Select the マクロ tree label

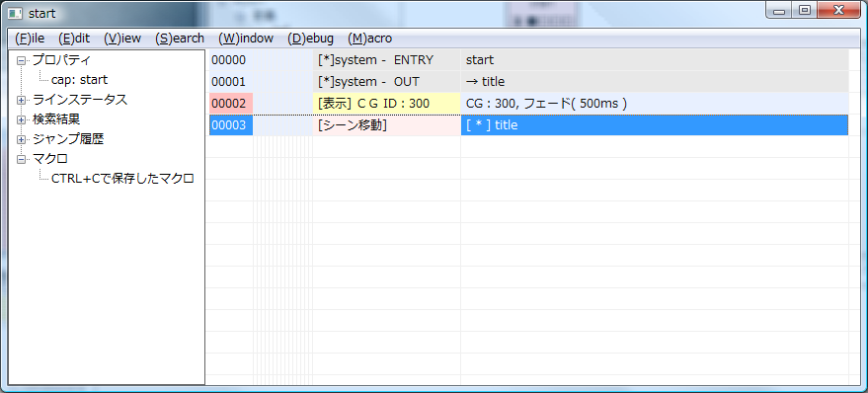point(50,159)
